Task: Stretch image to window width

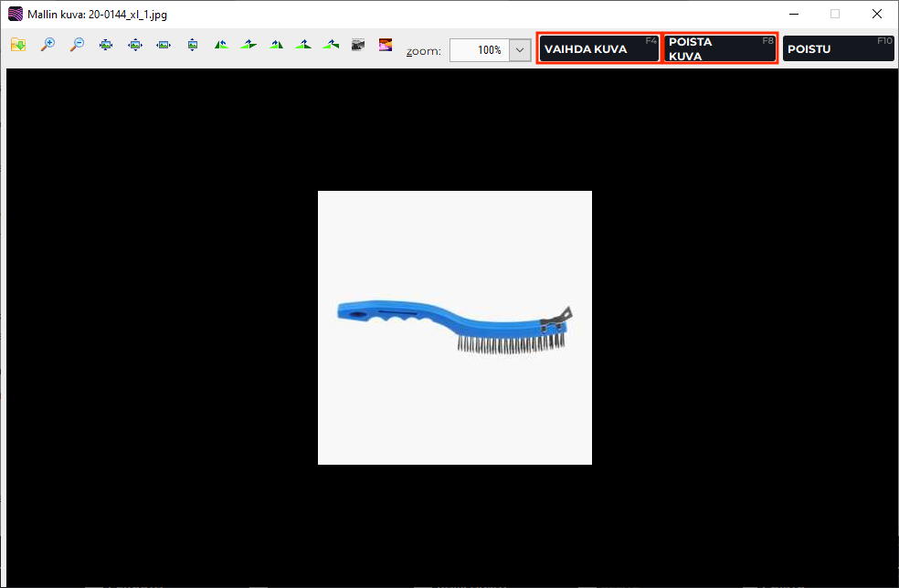Action: (164, 44)
